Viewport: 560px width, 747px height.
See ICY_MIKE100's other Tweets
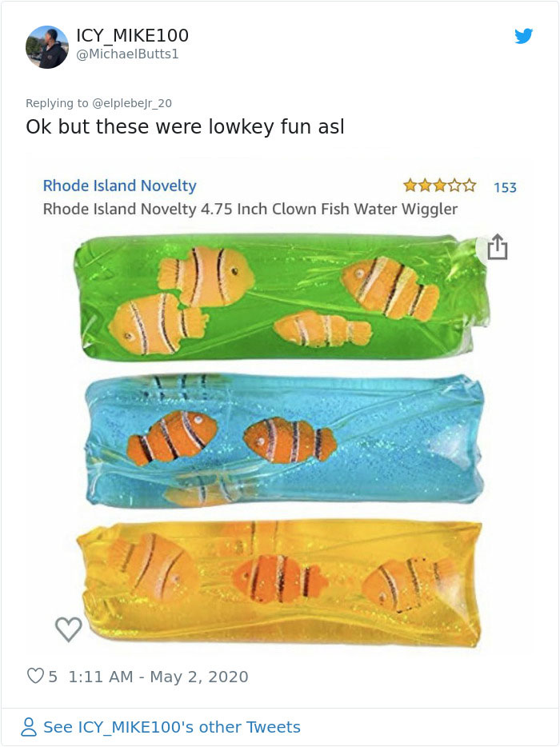[x=171, y=727]
